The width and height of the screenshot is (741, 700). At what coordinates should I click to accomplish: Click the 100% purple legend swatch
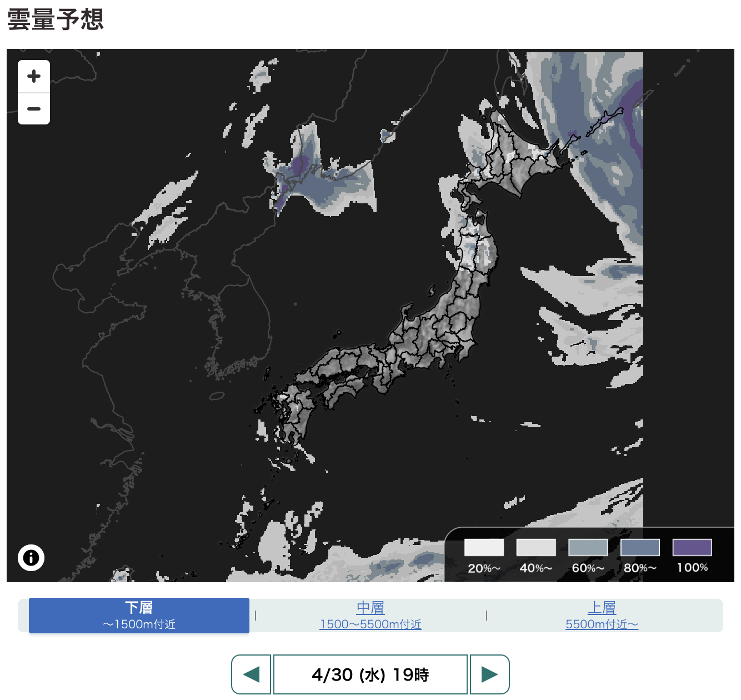[692, 547]
